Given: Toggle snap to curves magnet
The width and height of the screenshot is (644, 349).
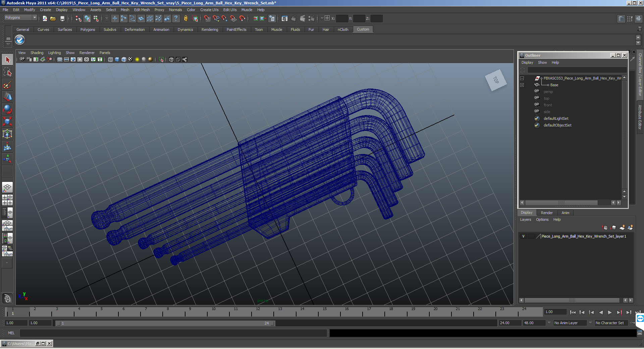Looking at the screenshot, I should click(x=216, y=18).
